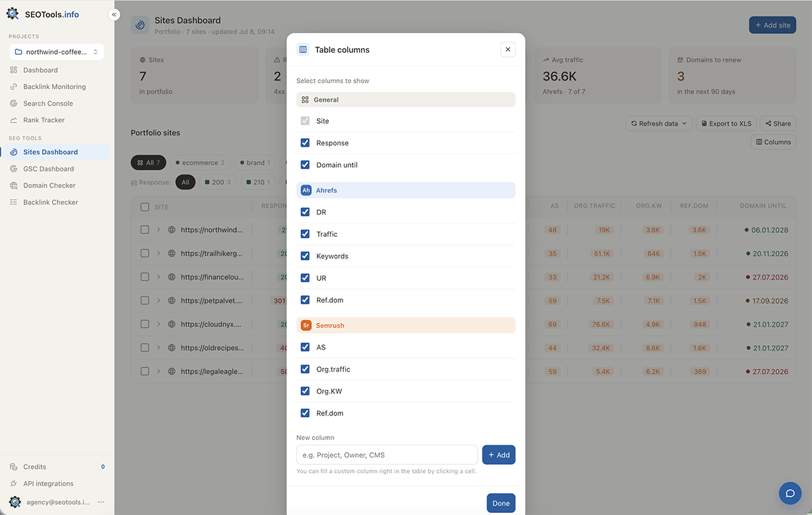Open the Refresh data dropdown
Image resolution: width=812 pixels, height=515 pixels.
click(x=659, y=124)
